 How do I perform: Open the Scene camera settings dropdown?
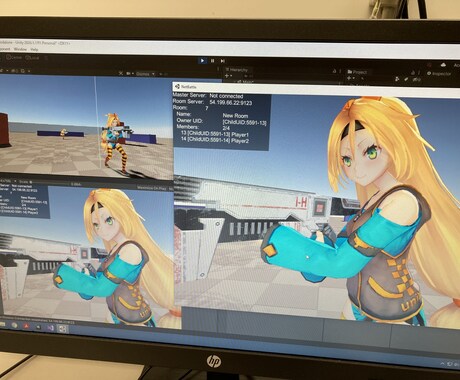129,73
